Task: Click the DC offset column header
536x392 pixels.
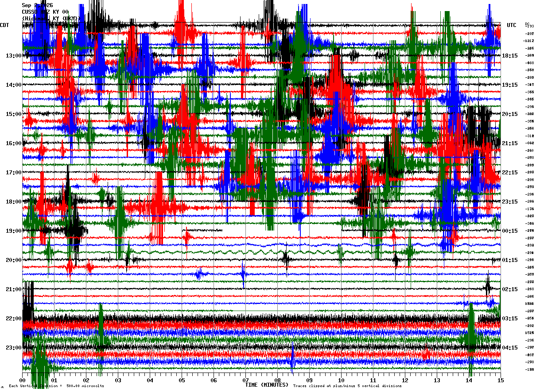Action: (528, 24)
